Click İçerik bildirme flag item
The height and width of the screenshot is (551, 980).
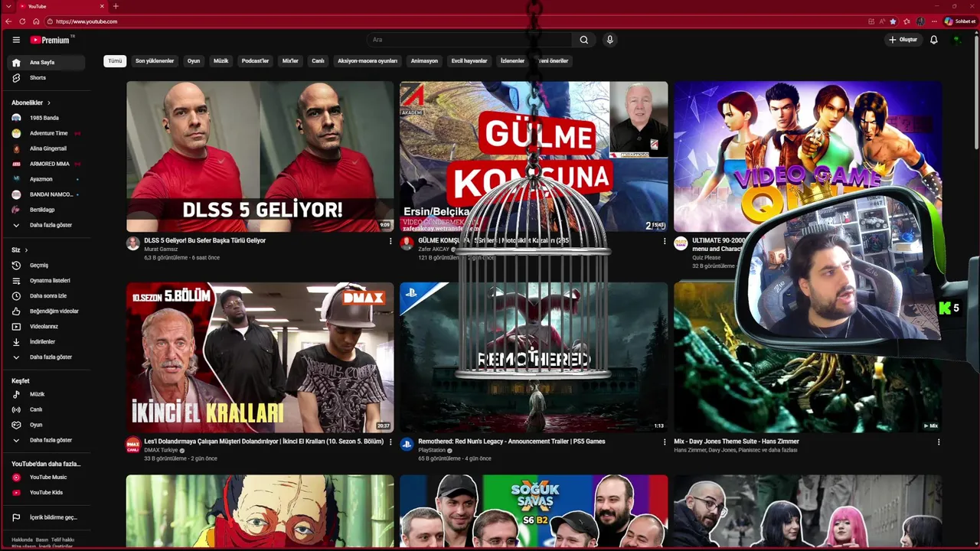tap(46, 517)
